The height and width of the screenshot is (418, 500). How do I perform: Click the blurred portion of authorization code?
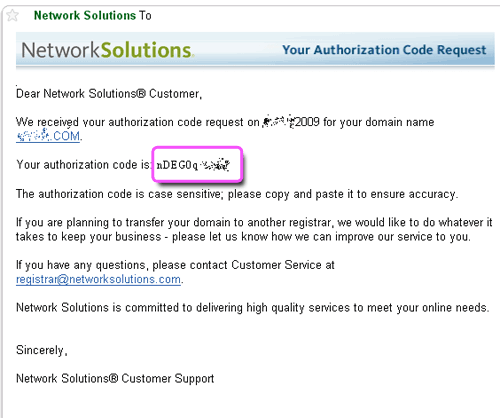tap(215, 165)
